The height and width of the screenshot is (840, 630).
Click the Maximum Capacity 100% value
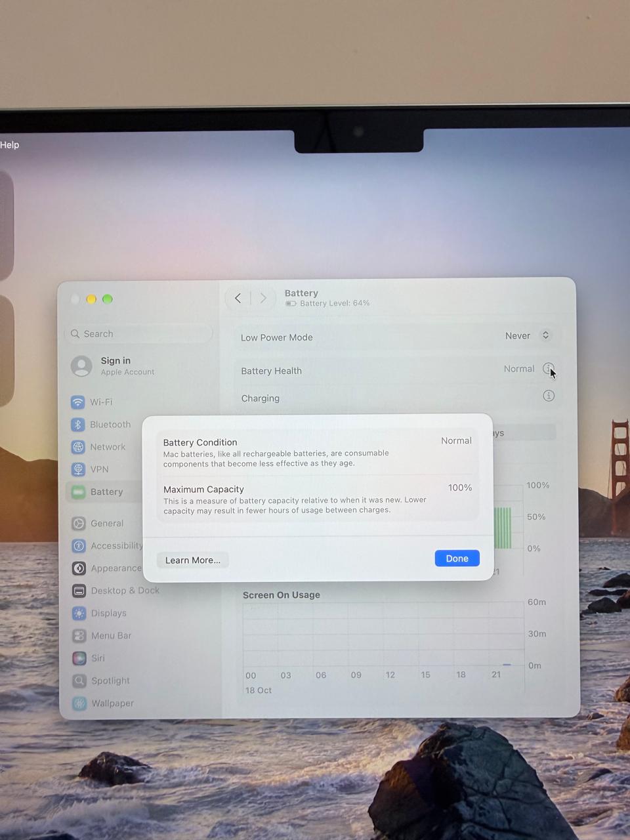pos(460,488)
